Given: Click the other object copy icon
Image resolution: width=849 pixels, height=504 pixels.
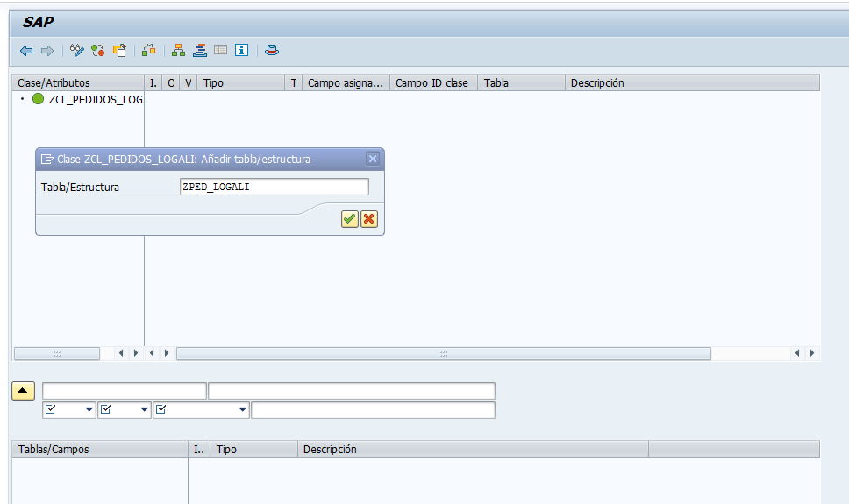Looking at the screenshot, I should [x=119, y=50].
